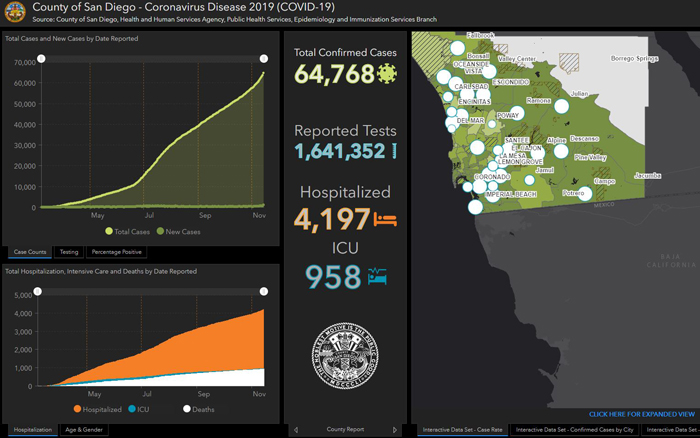Click the Borrego Springs map label
700x438 pixels.
pyautogui.click(x=634, y=58)
